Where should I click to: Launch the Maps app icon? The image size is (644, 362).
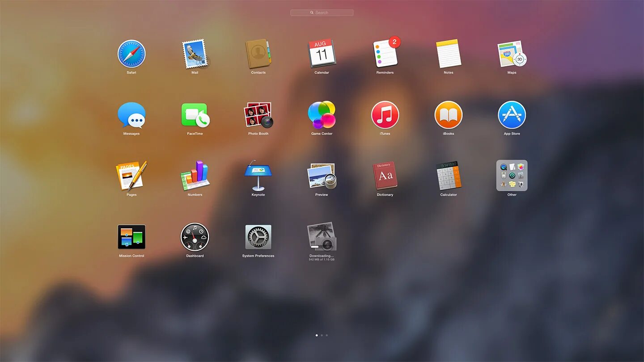click(x=512, y=54)
